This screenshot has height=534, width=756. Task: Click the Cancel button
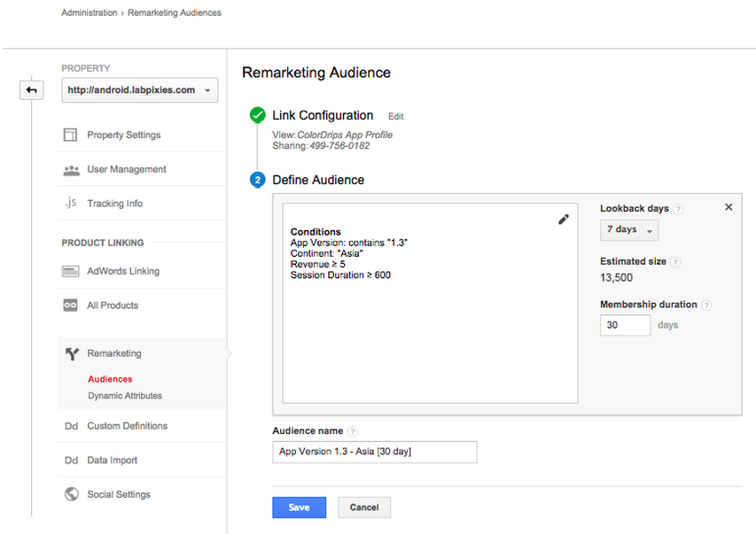(x=364, y=507)
